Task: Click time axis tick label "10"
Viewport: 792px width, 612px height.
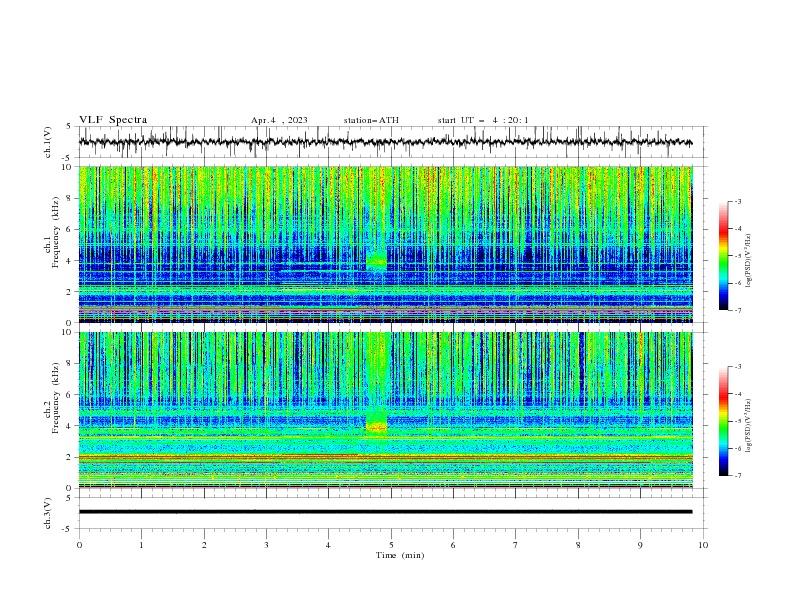Action: point(703,545)
